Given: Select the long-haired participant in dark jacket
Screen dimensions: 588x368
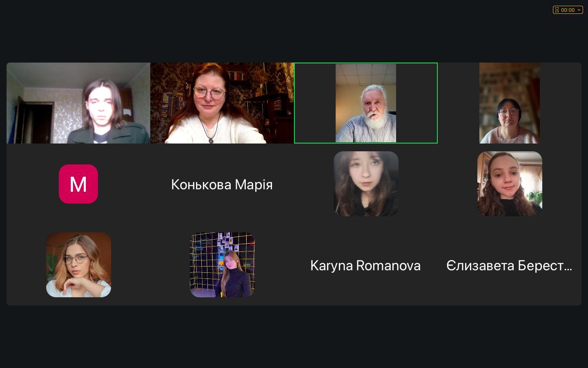Looking at the screenshot, I should tap(78, 103).
